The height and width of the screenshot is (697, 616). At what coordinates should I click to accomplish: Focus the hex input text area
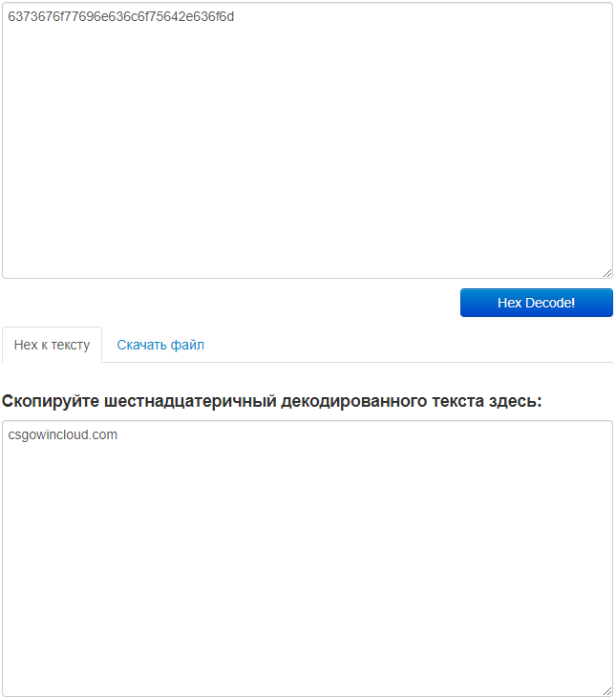307,143
